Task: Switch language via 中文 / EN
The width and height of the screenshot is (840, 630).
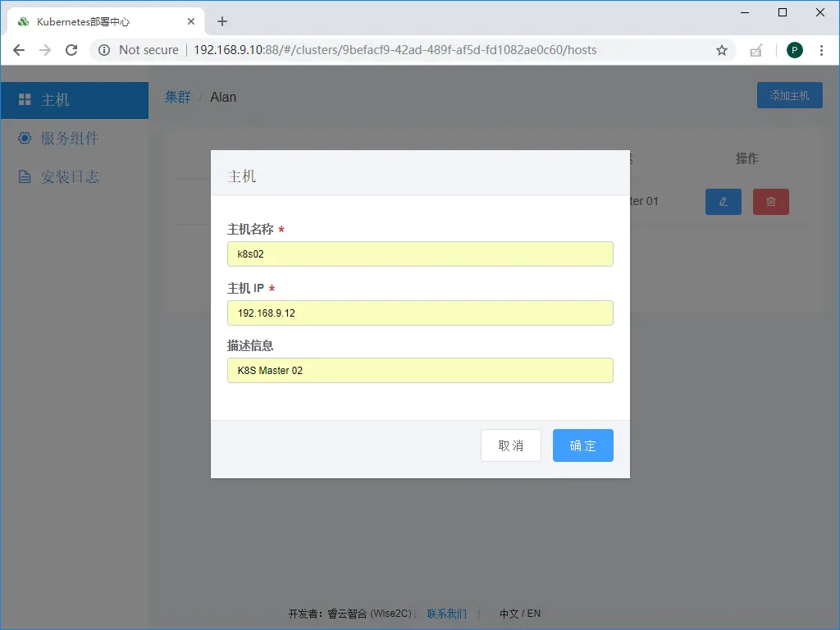Action: pos(519,614)
